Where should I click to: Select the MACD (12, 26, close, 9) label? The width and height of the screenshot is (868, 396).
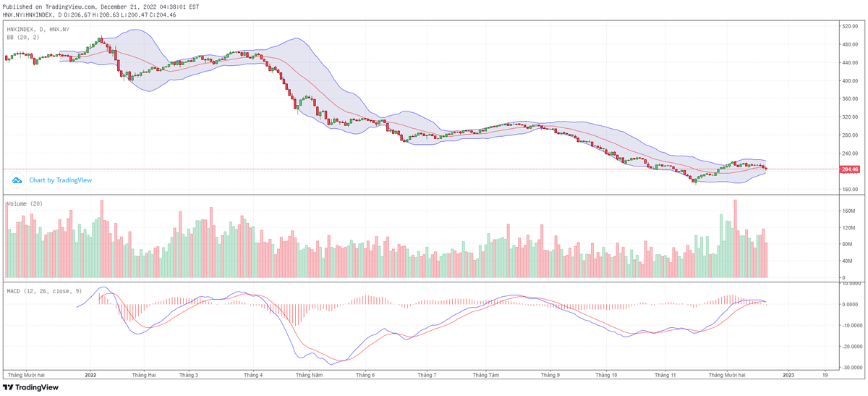[x=44, y=291]
